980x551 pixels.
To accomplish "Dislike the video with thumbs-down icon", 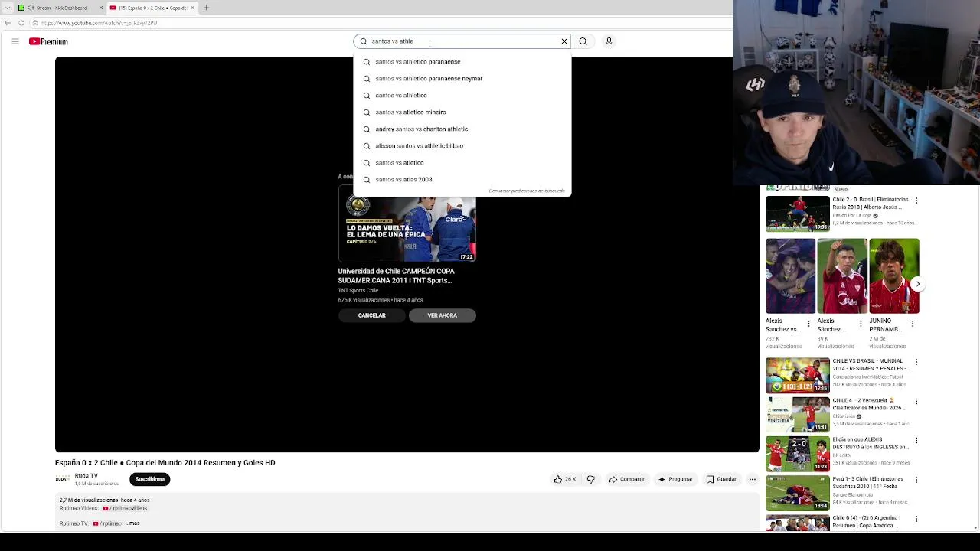I will point(590,479).
